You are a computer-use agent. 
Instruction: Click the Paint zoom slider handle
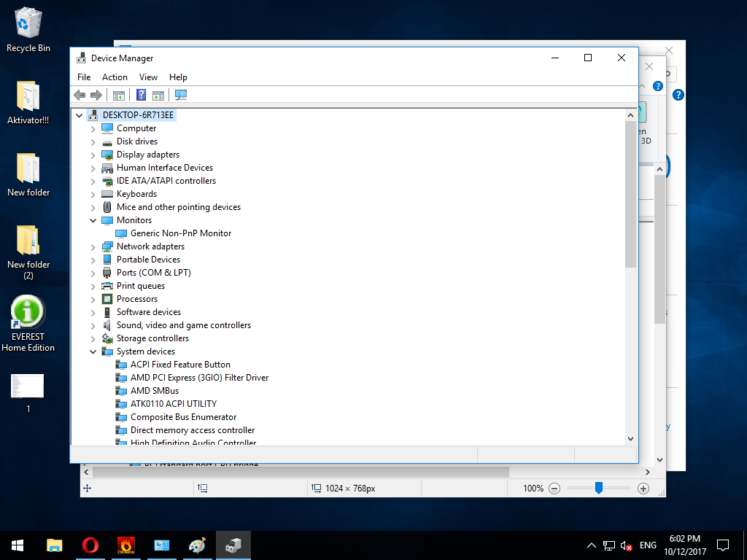(599, 488)
